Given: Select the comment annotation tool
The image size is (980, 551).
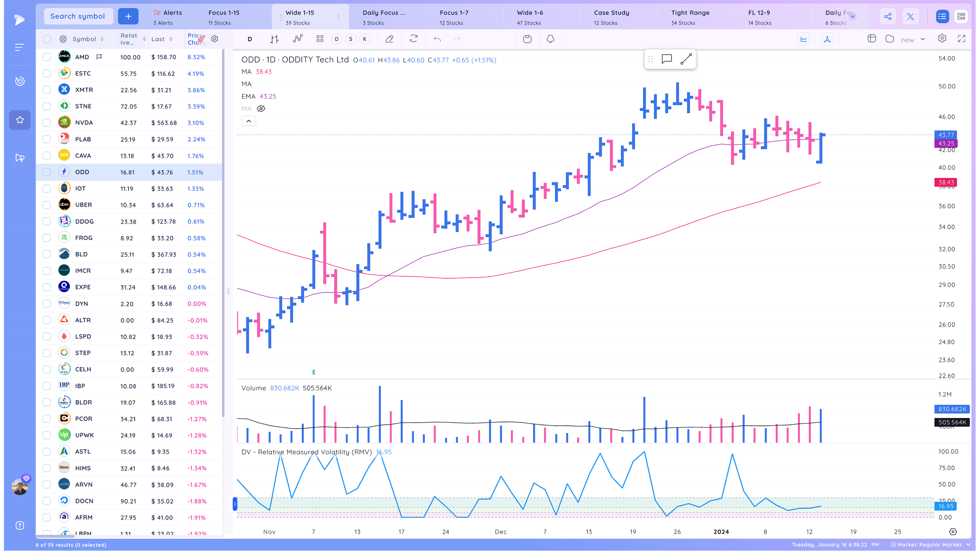Looking at the screenshot, I should click(667, 59).
